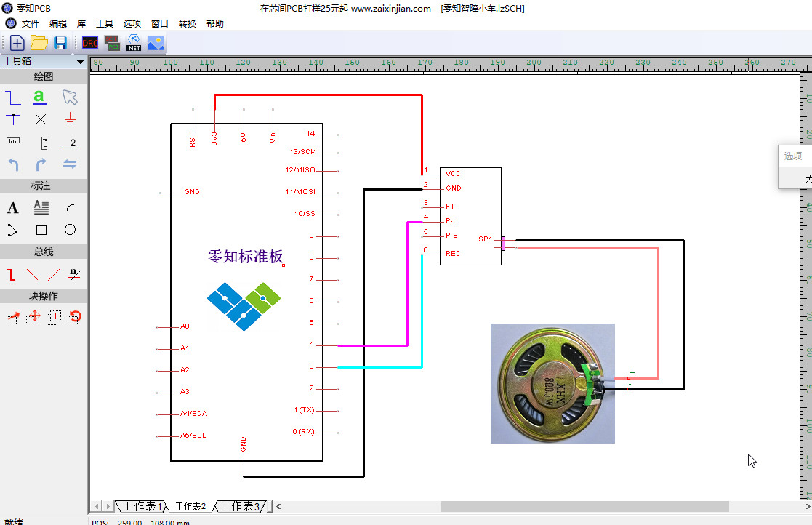Select the block move tool
This screenshot has width=812, height=525.
[x=33, y=317]
